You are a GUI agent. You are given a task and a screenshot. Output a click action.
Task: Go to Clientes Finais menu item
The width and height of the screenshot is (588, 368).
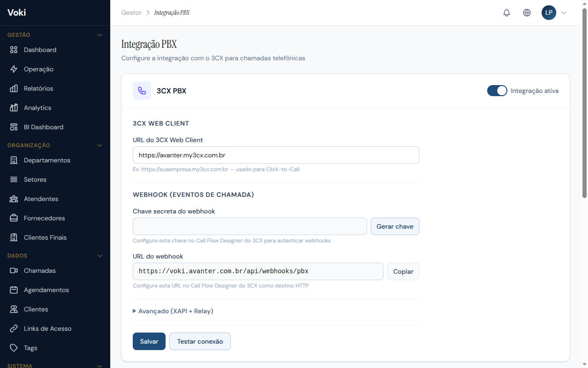point(45,237)
